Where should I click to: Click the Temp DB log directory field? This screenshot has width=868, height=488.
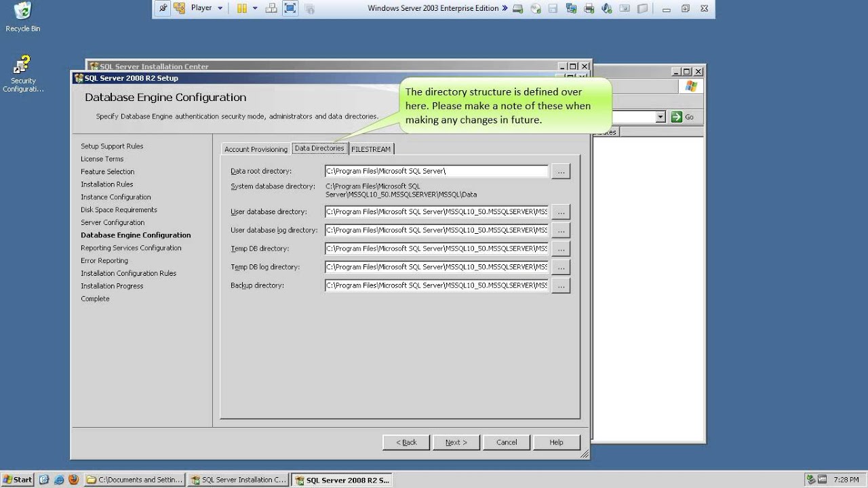coord(436,267)
